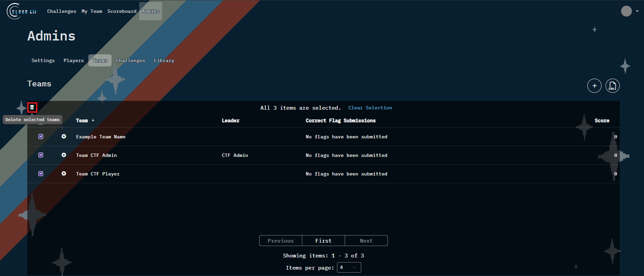644x276 pixels.
Task: Open gear settings for Example Team Name
Action: coord(64,137)
